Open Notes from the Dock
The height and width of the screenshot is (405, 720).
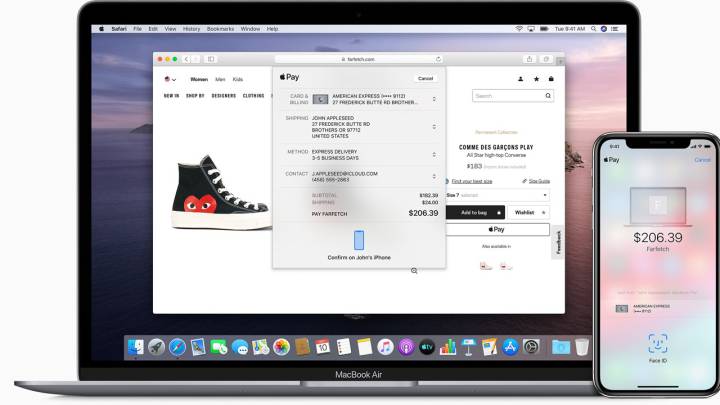[364, 348]
